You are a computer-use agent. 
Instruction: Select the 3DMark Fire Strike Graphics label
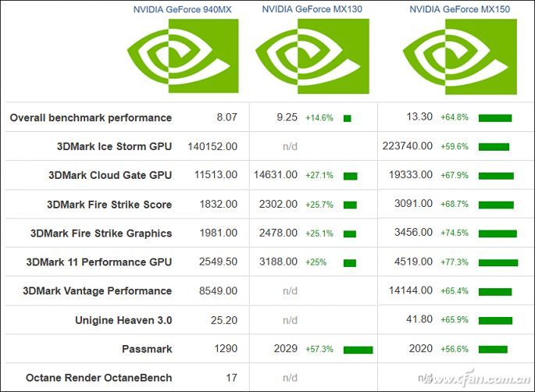click(x=101, y=233)
